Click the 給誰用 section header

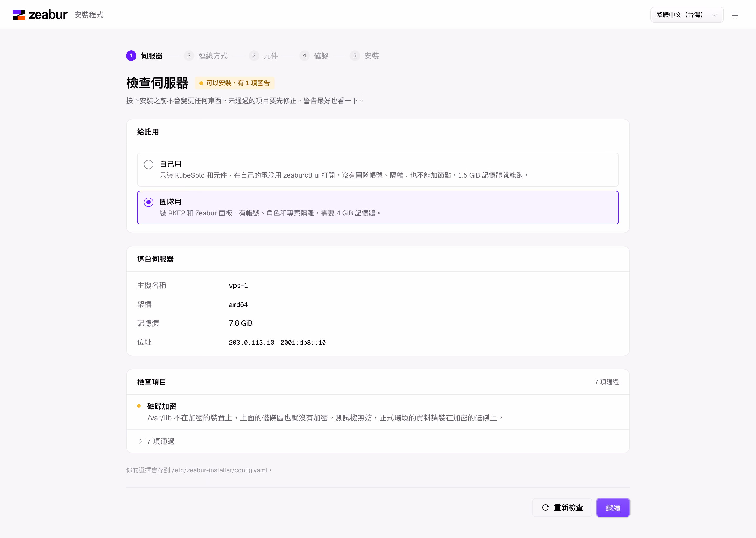point(148,132)
